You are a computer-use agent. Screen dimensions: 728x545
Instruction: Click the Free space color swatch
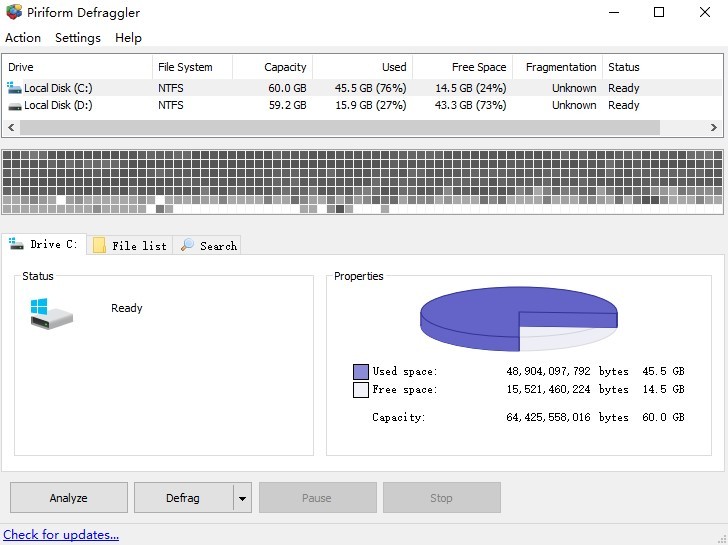click(361, 389)
